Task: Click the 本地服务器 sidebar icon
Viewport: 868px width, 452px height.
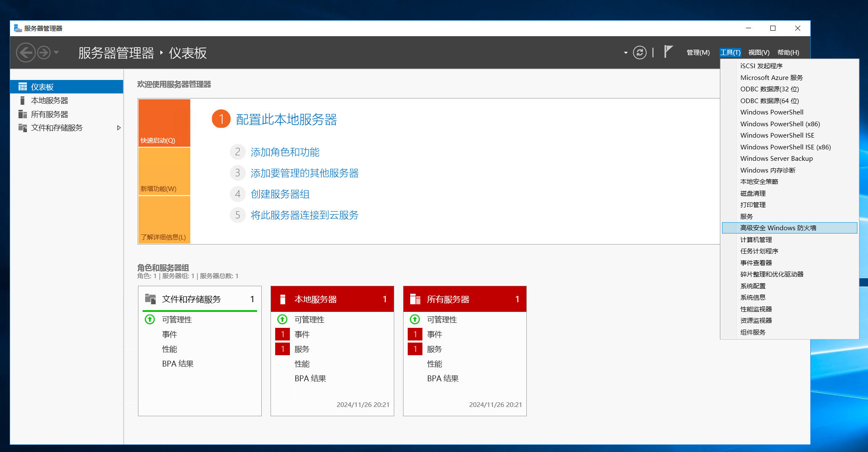Action: coord(22,101)
